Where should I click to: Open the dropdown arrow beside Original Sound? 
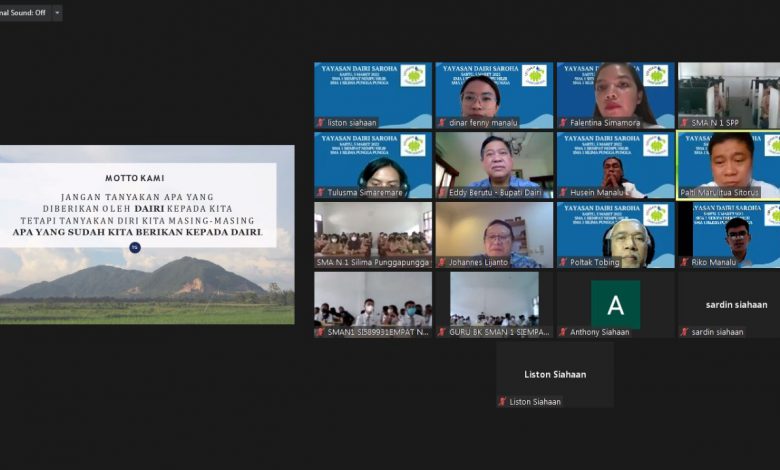57,13
